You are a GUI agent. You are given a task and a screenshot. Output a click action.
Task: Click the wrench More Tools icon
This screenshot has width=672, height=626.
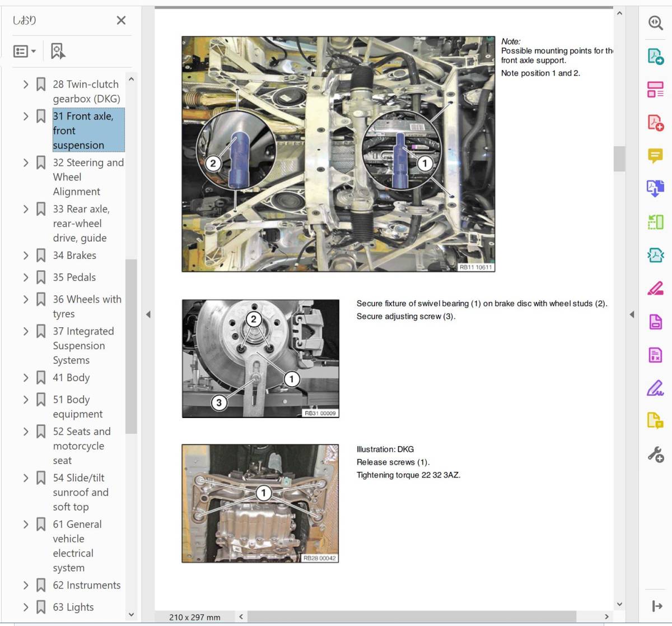coord(655,454)
